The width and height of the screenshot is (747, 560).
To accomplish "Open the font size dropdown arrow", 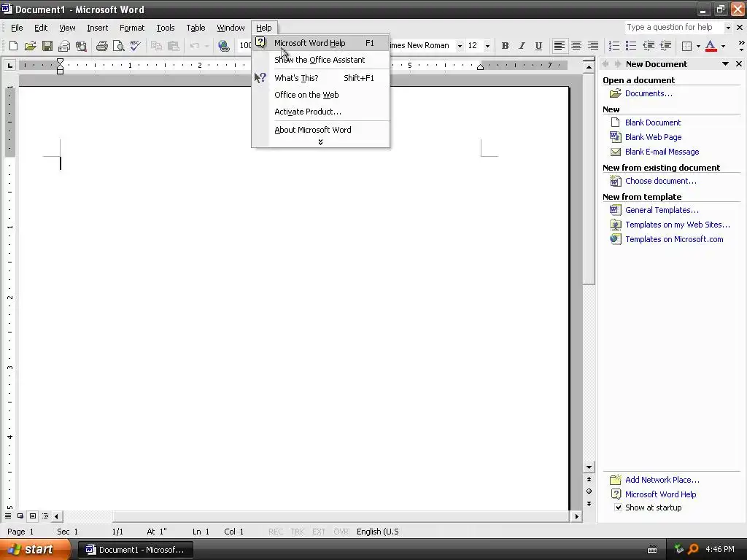I will [487, 46].
